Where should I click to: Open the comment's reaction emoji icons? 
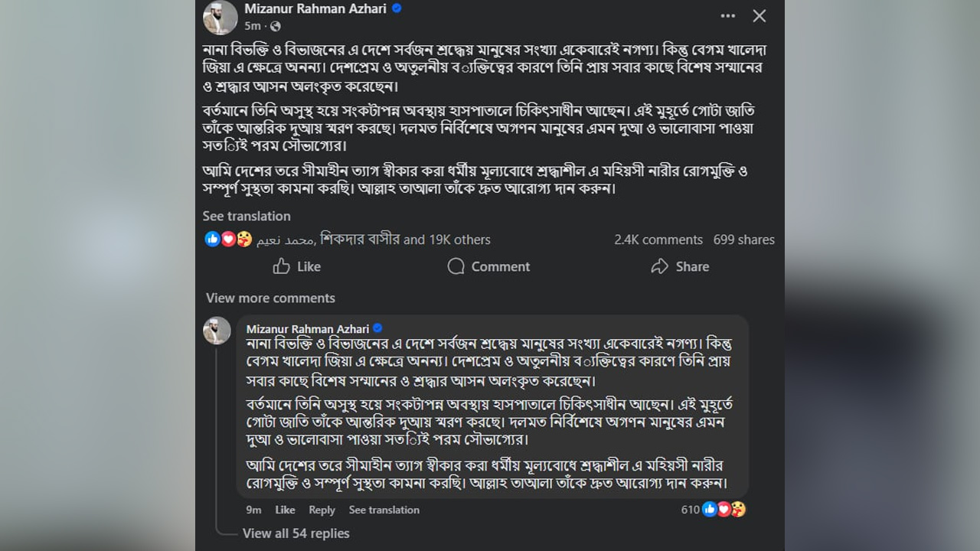(x=724, y=510)
